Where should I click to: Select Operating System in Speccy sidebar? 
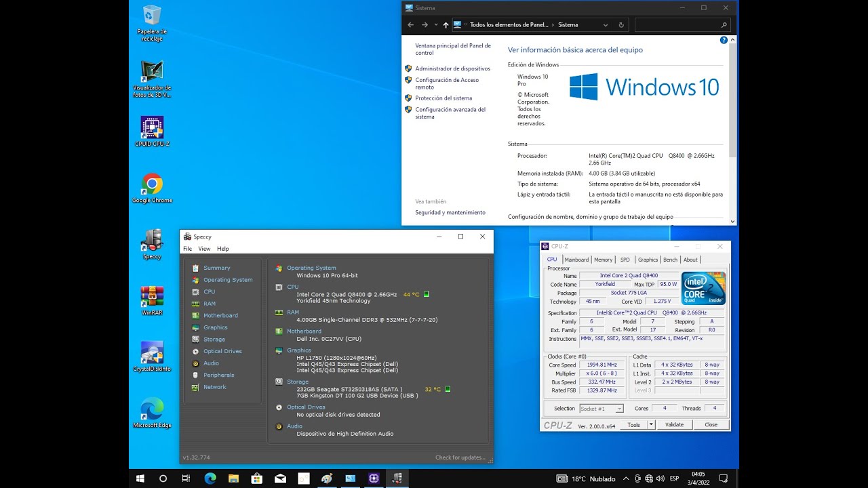228,280
